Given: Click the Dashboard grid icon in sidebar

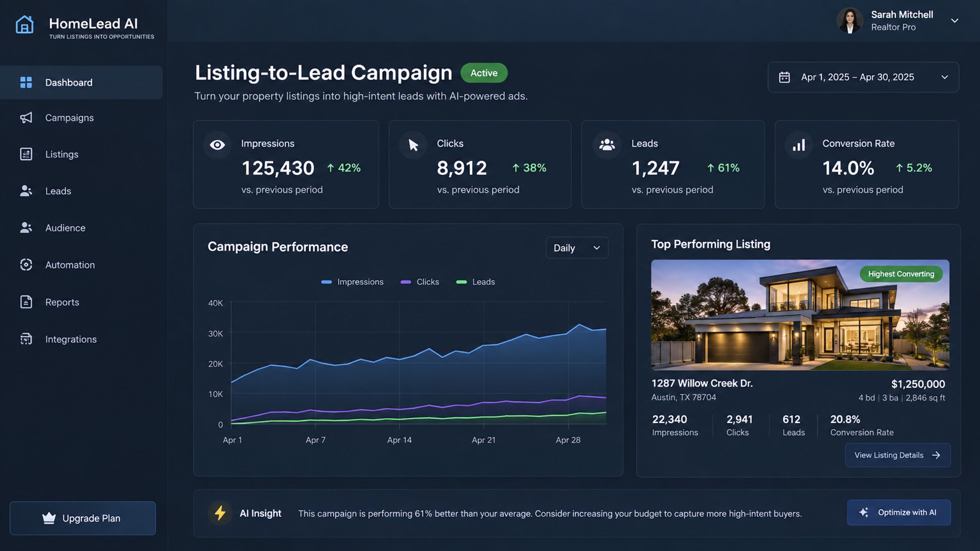Looking at the screenshot, I should tap(26, 82).
